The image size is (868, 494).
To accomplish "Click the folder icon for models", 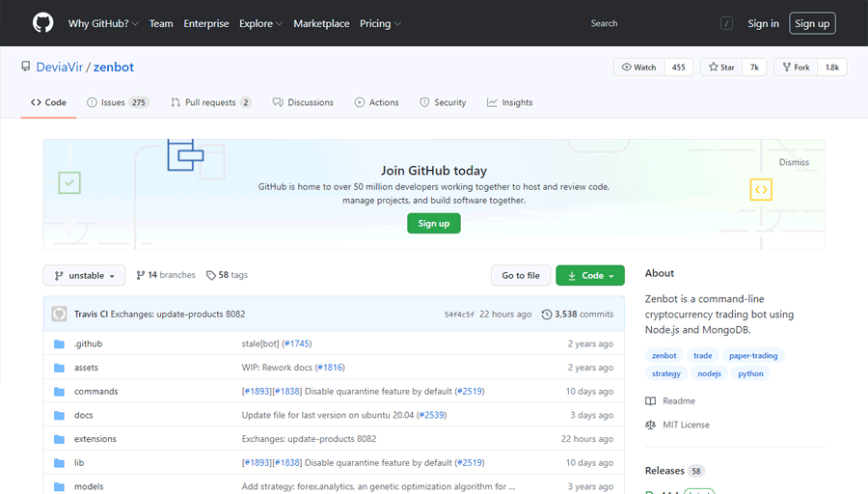I will pyautogui.click(x=59, y=487).
